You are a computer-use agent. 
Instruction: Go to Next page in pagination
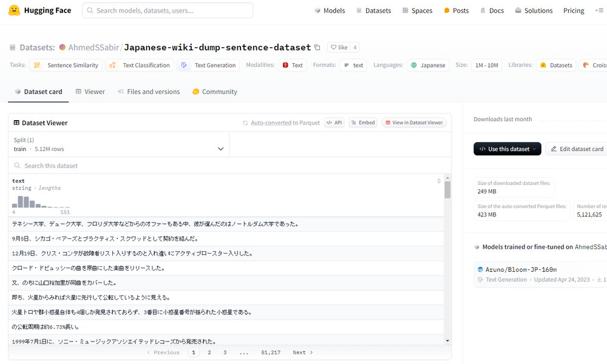tap(302, 352)
